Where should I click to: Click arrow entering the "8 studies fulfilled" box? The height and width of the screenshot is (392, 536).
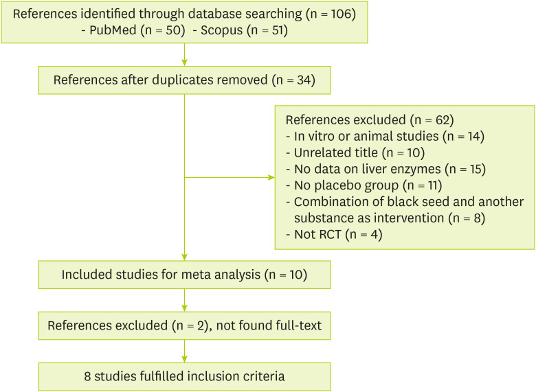tap(185, 358)
